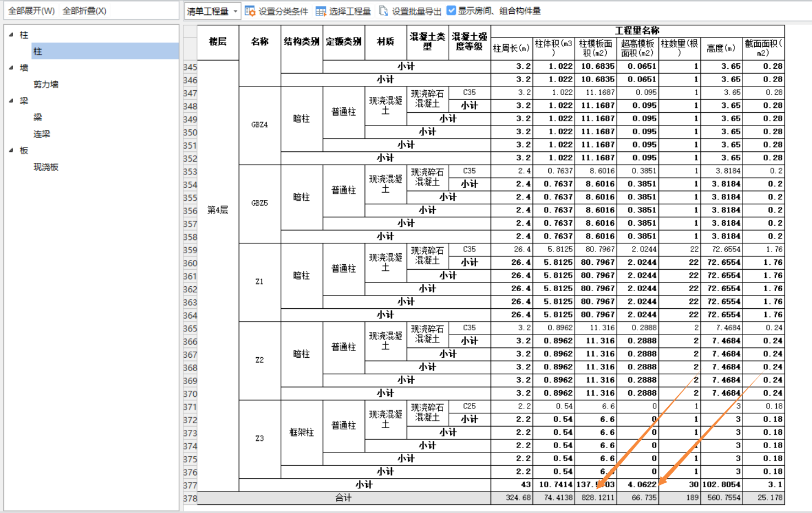Click the 柱周长(m) column header

(512, 48)
